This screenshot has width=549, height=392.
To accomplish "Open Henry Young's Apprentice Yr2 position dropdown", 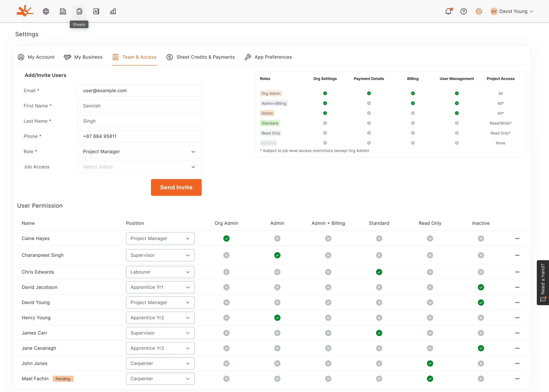I will coord(160,318).
